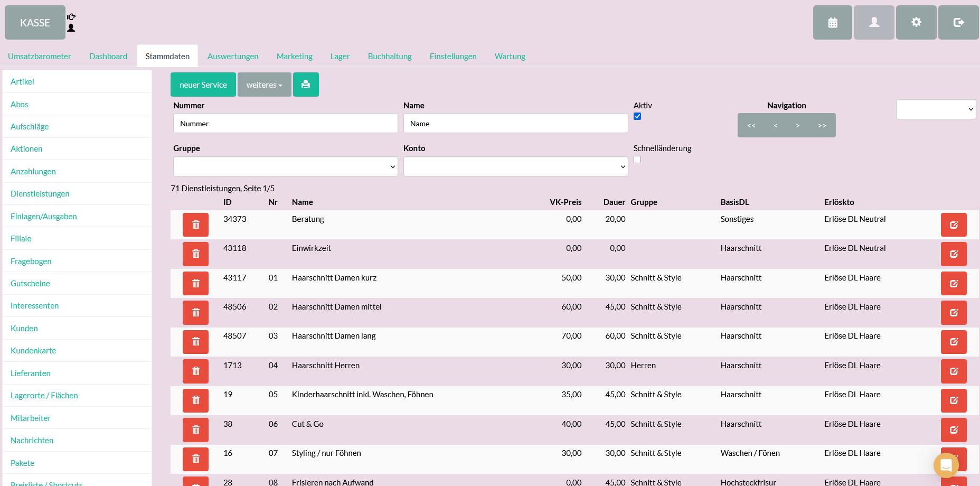
Task: Open settings via the gear icon
Action: coord(916,23)
